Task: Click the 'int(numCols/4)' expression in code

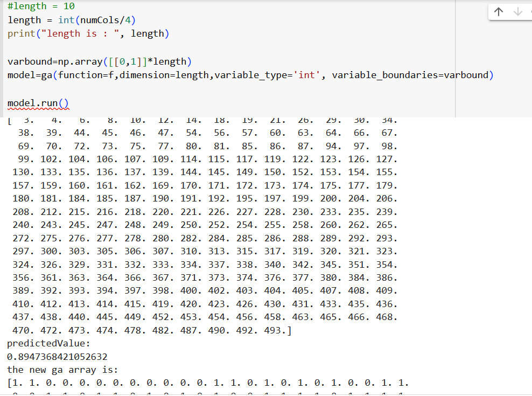Action: pyautogui.click(x=96, y=20)
